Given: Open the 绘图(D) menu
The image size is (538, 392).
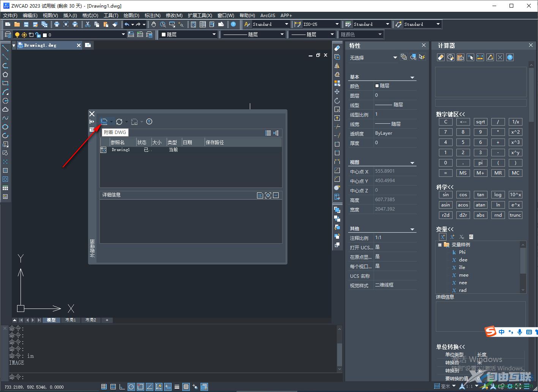Looking at the screenshot, I should [131, 16].
